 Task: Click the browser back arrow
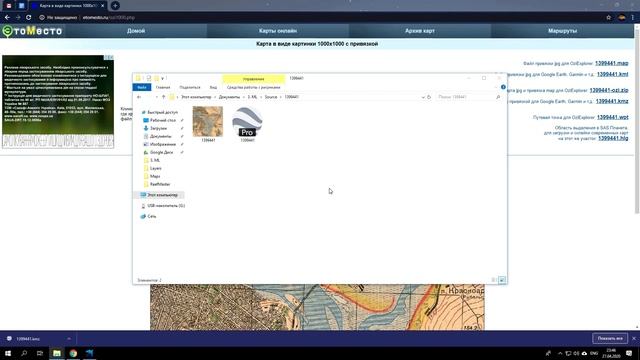[7, 18]
